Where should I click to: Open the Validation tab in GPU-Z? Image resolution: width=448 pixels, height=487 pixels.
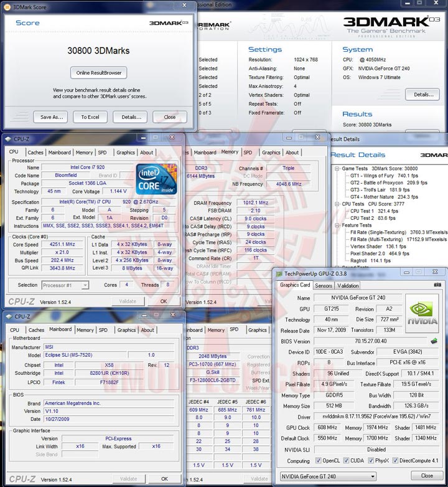click(348, 286)
